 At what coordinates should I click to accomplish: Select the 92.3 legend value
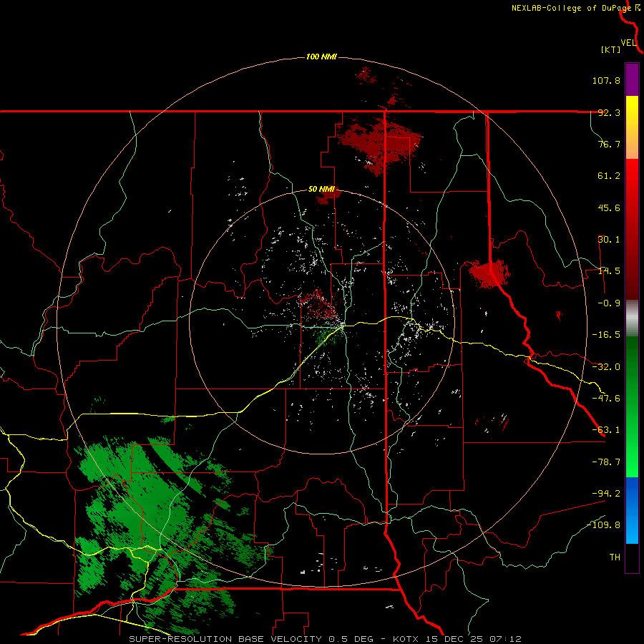click(x=609, y=112)
